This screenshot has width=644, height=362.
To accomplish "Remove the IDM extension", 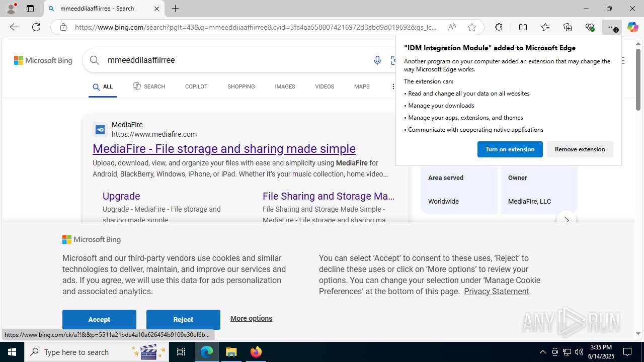I will [580, 149].
